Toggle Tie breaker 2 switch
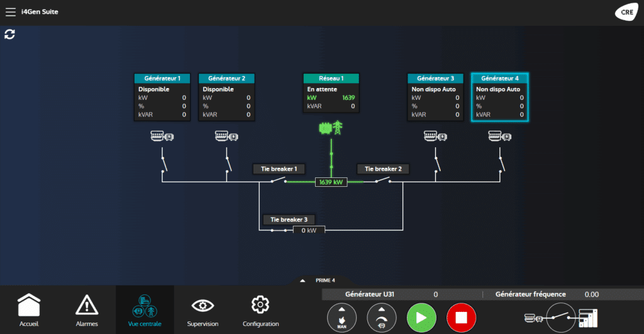This screenshot has height=334, width=644. click(x=382, y=181)
